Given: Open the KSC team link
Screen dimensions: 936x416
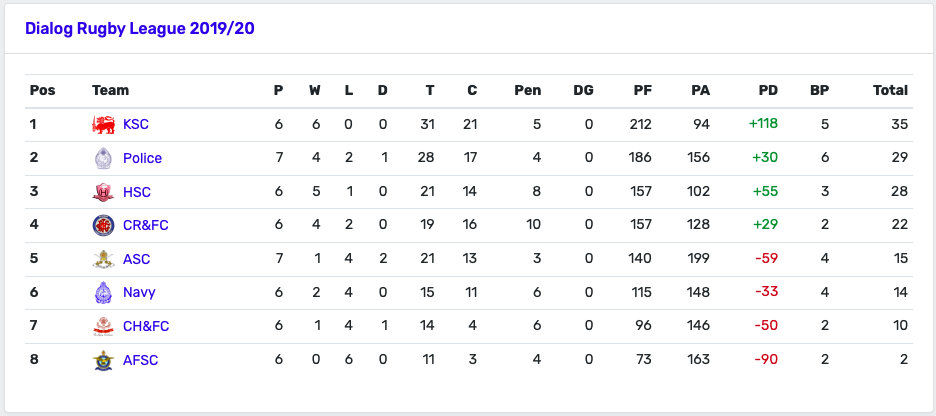Looking at the screenshot, I should [x=136, y=124].
